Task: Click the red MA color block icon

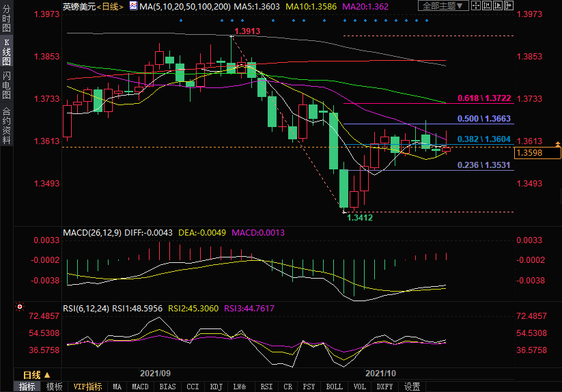Action: [135, 6]
